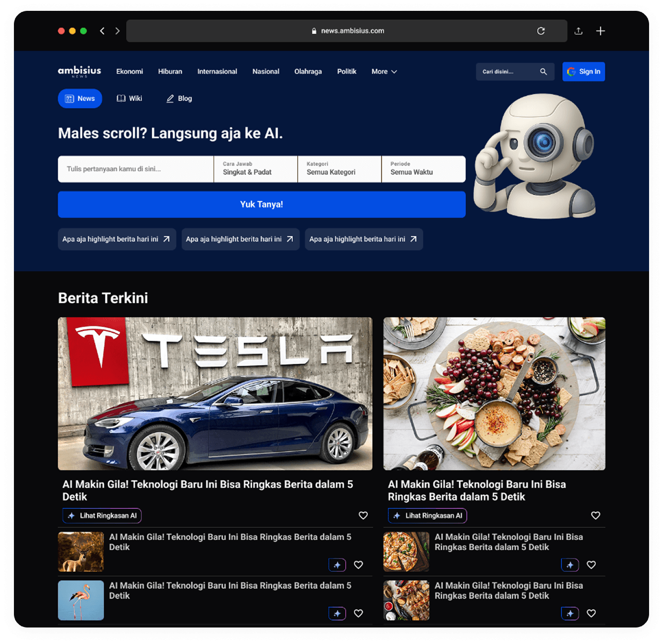This screenshot has height=644, width=663.
Task: Like the deer article with the heart
Action: point(359,565)
